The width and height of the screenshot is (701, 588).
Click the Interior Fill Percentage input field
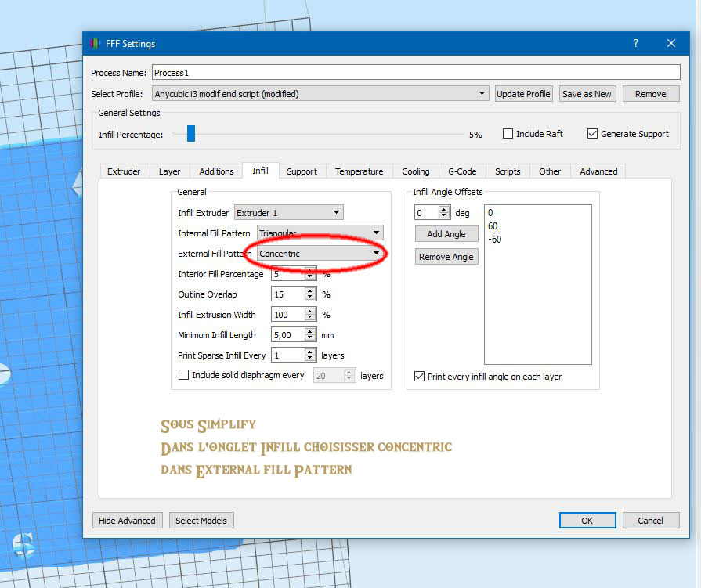(x=288, y=274)
